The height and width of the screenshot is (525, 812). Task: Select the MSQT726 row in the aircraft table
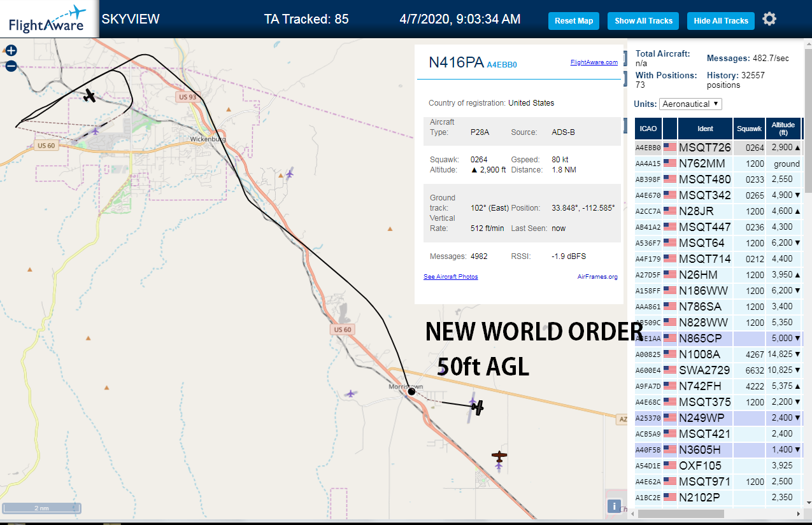coord(718,148)
